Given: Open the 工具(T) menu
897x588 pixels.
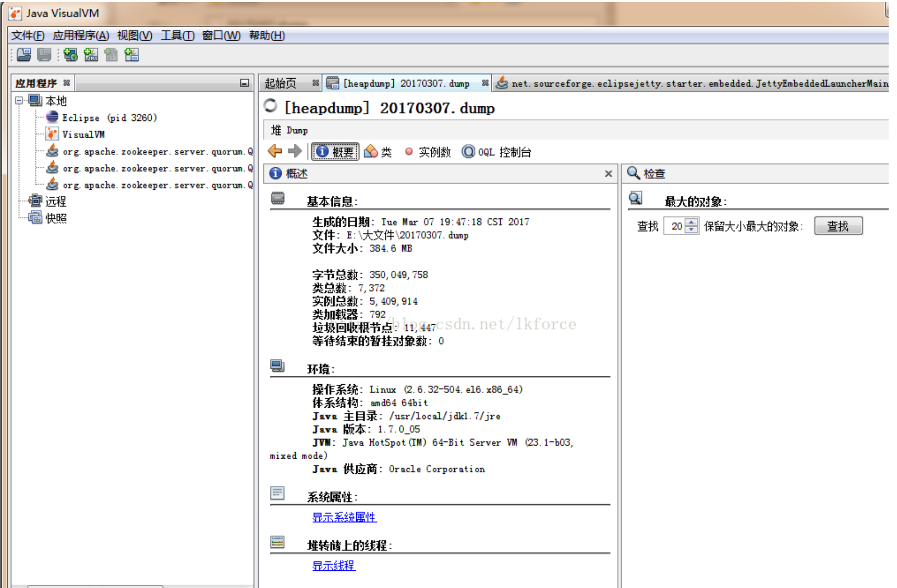Looking at the screenshot, I should [x=177, y=35].
